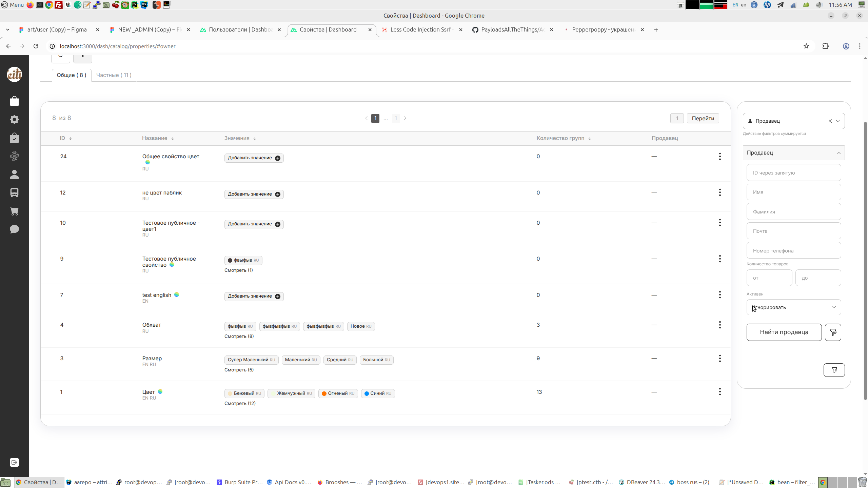Open the shopping cart sidebar icon
Image resolution: width=868 pixels, height=488 pixels.
(x=14, y=211)
